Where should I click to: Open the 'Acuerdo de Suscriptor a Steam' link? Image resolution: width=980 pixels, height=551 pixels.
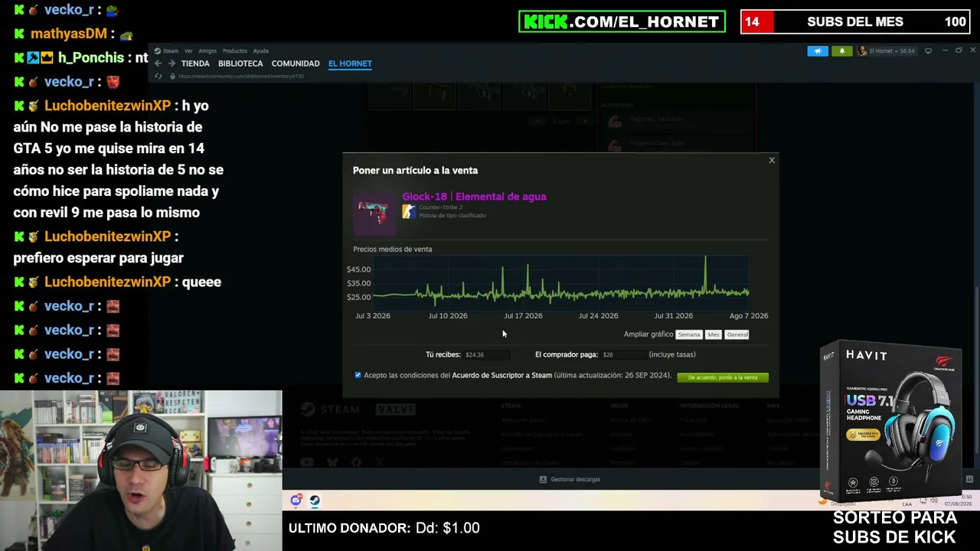(x=501, y=376)
